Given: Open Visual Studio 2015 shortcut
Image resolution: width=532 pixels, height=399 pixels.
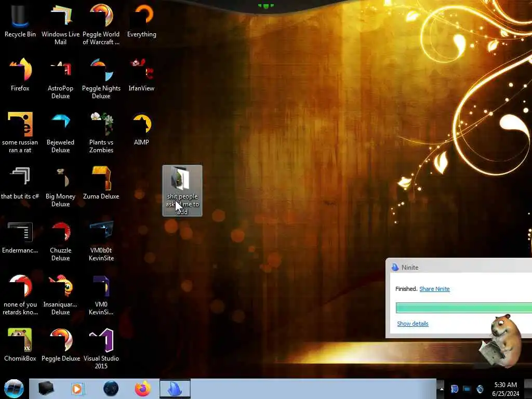Looking at the screenshot, I should click(x=101, y=349).
